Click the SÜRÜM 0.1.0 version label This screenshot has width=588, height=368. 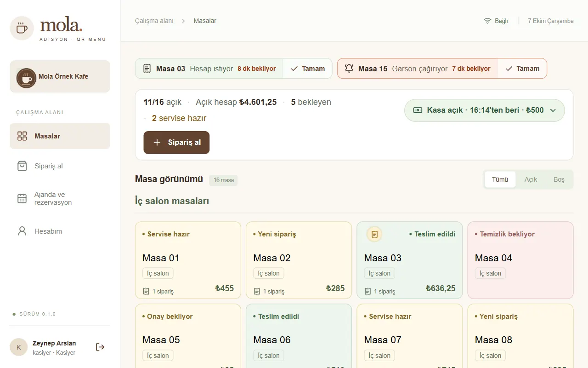[x=37, y=314]
